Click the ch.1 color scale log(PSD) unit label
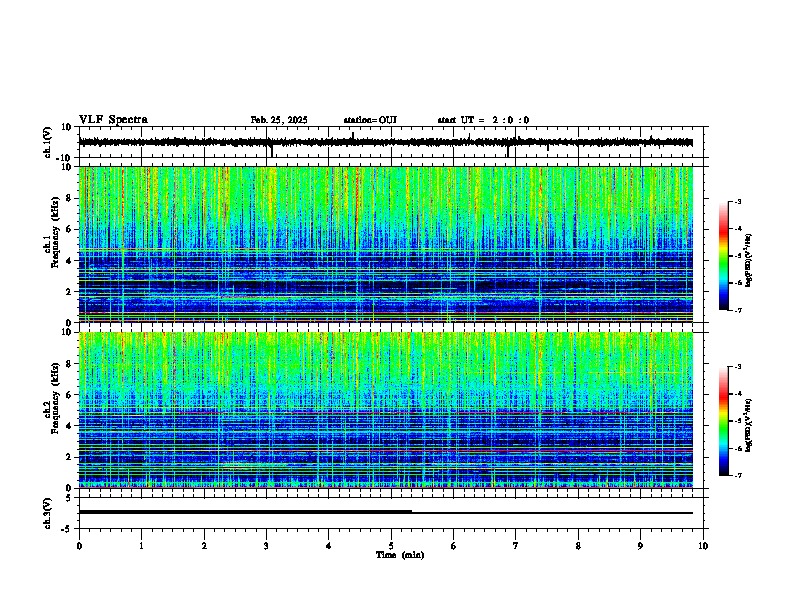 click(749, 260)
